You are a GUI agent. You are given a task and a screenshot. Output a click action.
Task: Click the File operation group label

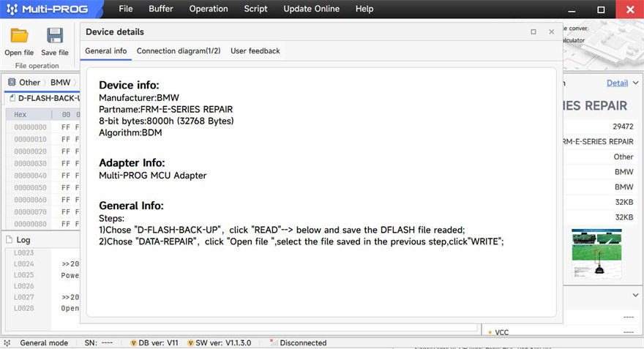pyautogui.click(x=37, y=66)
